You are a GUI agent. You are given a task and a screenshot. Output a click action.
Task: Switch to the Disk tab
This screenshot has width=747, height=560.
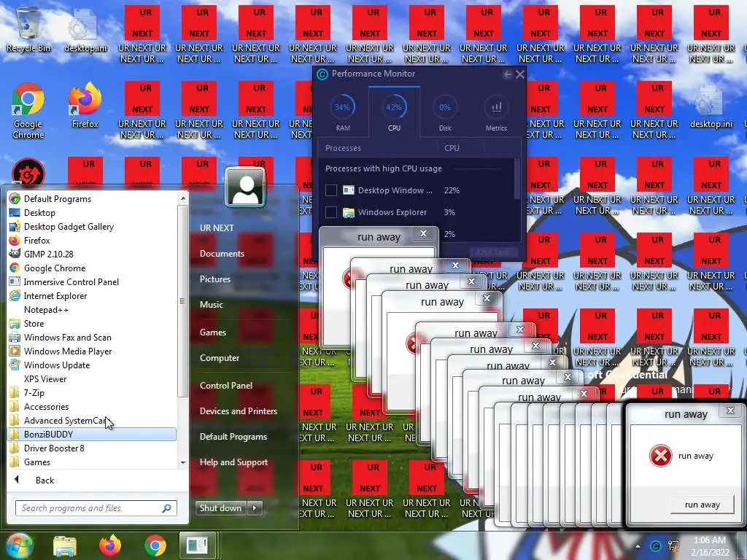coord(445,113)
